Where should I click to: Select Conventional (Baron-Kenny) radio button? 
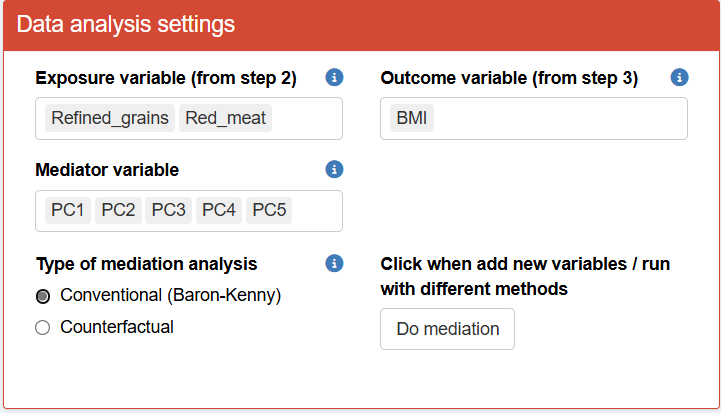42,296
